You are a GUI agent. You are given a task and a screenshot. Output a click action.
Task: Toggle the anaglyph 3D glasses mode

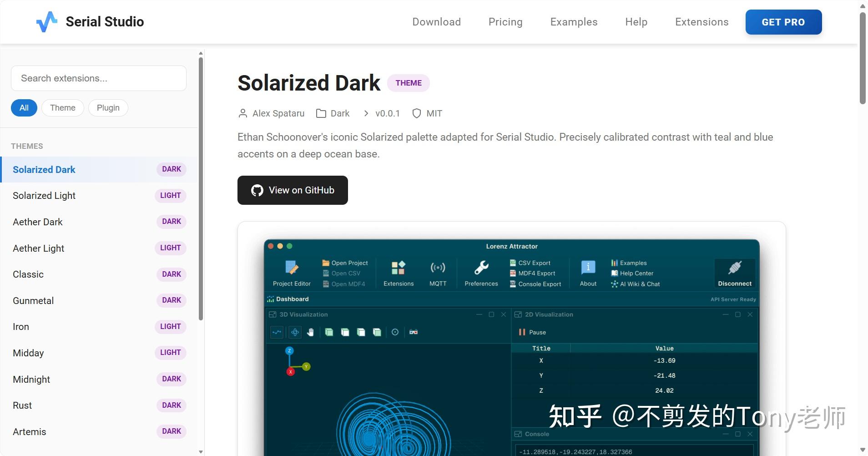coord(414,332)
